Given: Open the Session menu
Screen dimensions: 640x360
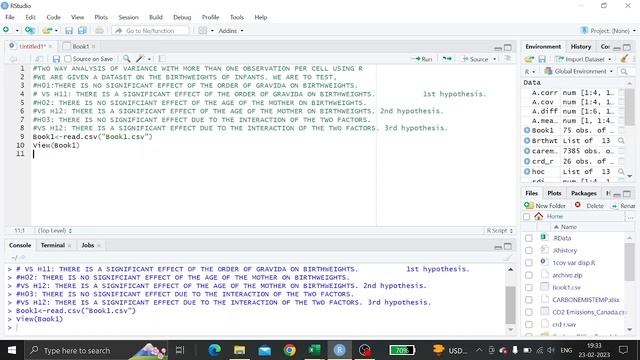Looking at the screenshot, I should tap(128, 17).
